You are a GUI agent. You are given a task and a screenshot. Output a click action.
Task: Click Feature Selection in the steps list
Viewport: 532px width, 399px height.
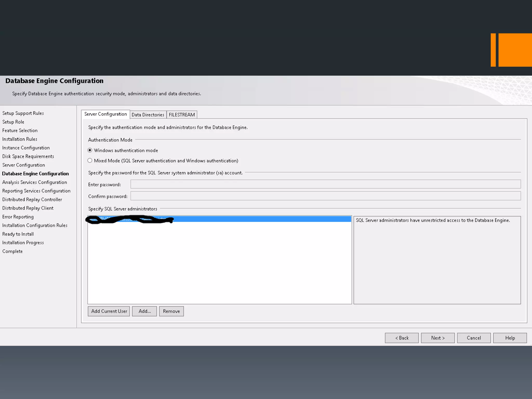point(20,130)
